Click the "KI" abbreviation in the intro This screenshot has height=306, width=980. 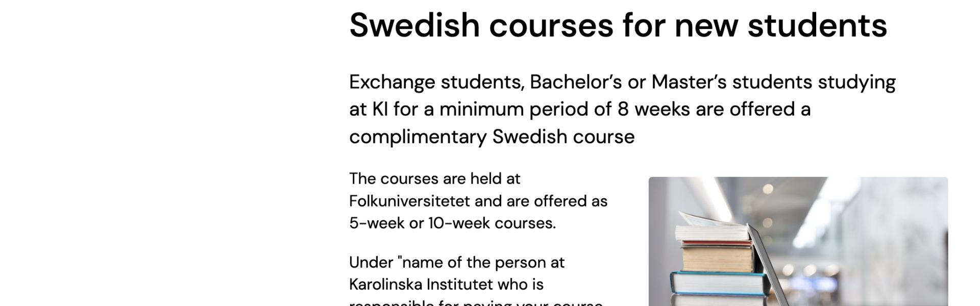pos(380,109)
